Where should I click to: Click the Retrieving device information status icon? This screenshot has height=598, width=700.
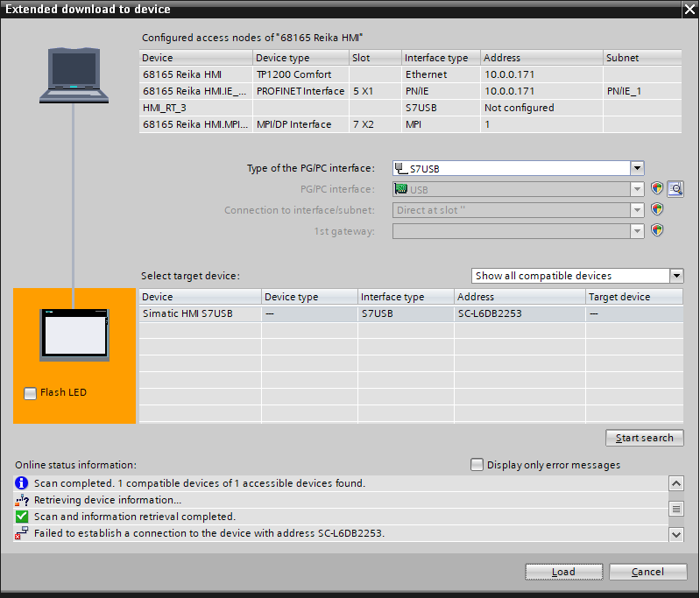(x=21, y=500)
